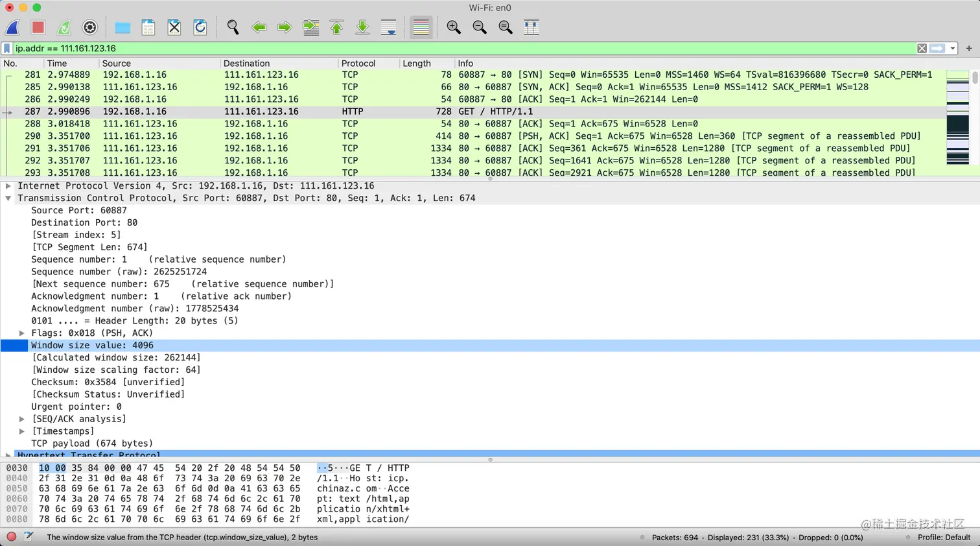Expand Hypertext Transfer Protocol node
The height and width of the screenshot is (546, 980).
pos(8,455)
